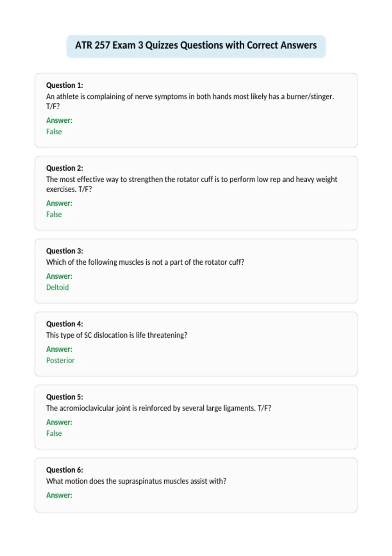Image resolution: width=392 pixels, height=556 pixels.
Task: Select the Question 1 label
Action: click(x=65, y=85)
